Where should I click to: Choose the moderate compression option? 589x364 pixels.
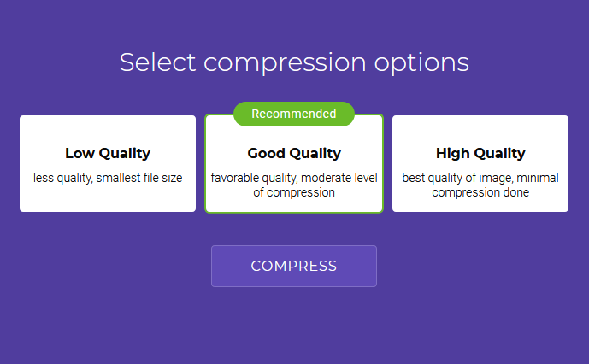[x=294, y=163]
